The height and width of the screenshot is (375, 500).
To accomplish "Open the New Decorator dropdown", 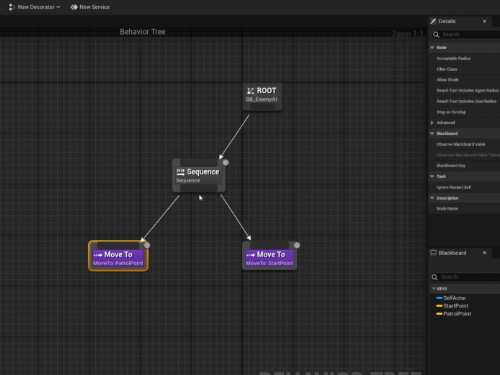I will point(35,7).
